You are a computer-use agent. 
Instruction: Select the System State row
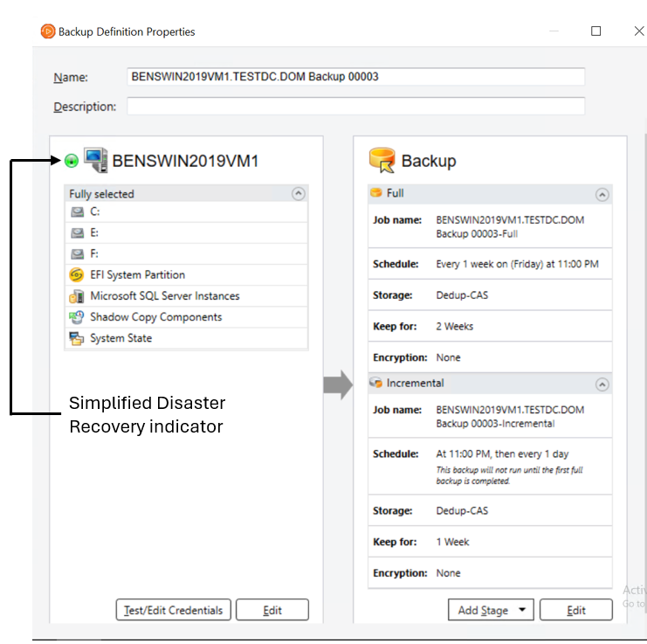pos(186,338)
